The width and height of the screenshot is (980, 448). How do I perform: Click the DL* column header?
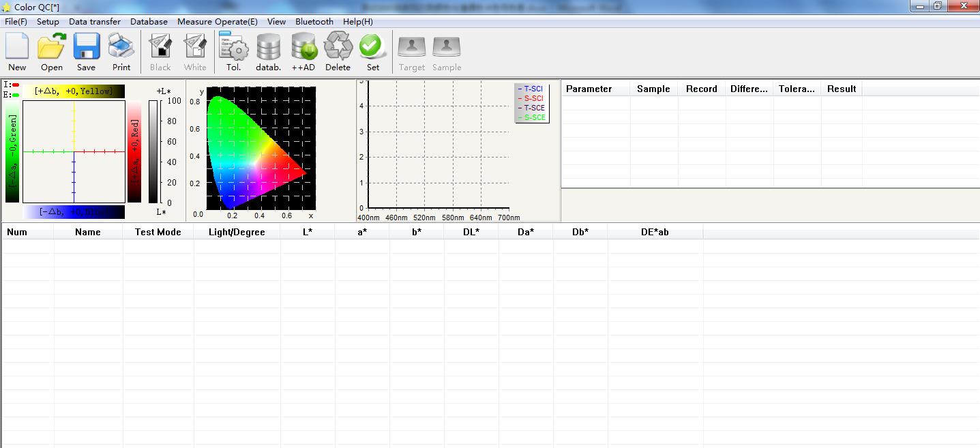pos(471,232)
